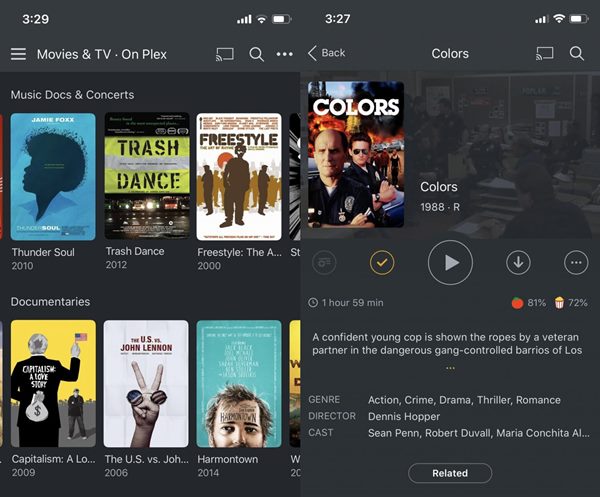The width and height of the screenshot is (600, 497).
Task: Open the Related button
Action: [x=450, y=473]
